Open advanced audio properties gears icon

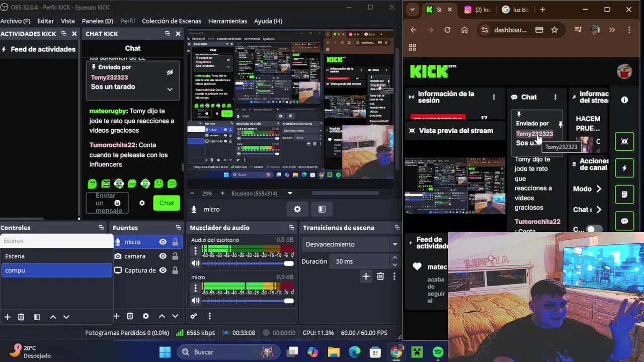[193, 316]
